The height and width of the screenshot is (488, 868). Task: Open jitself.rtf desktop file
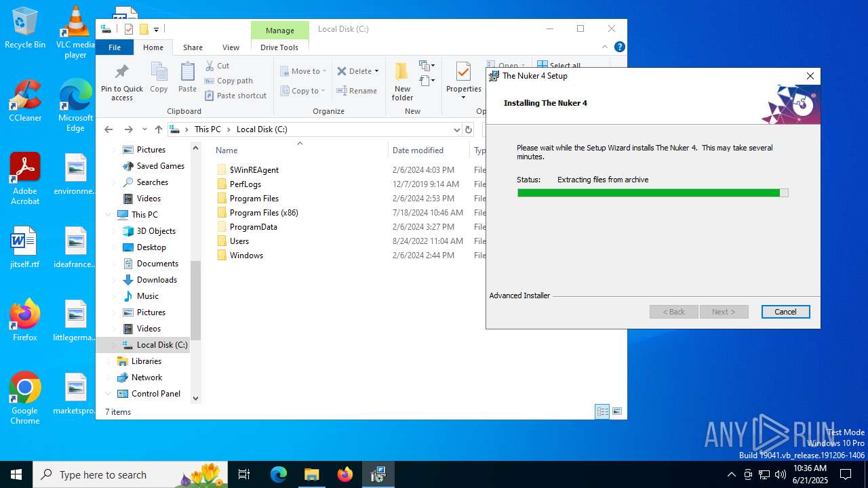point(25,247)
